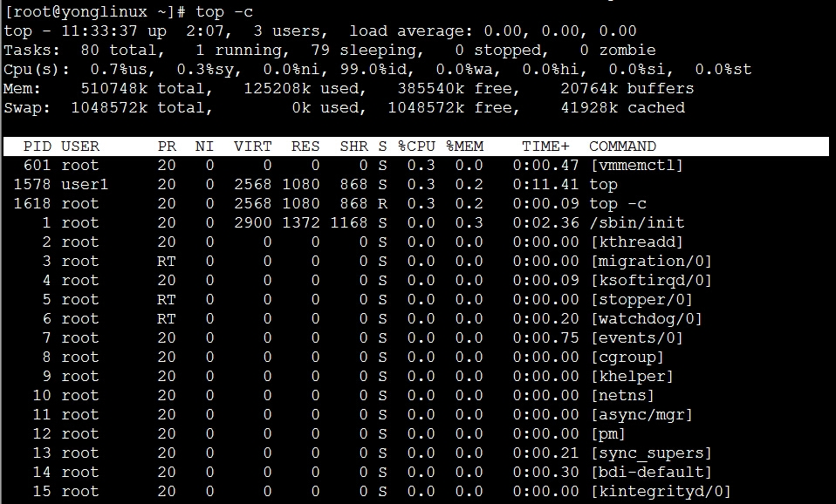Click the [cgroup] process name
Viewport: 836px width, 504px height.
coord(627,357)
